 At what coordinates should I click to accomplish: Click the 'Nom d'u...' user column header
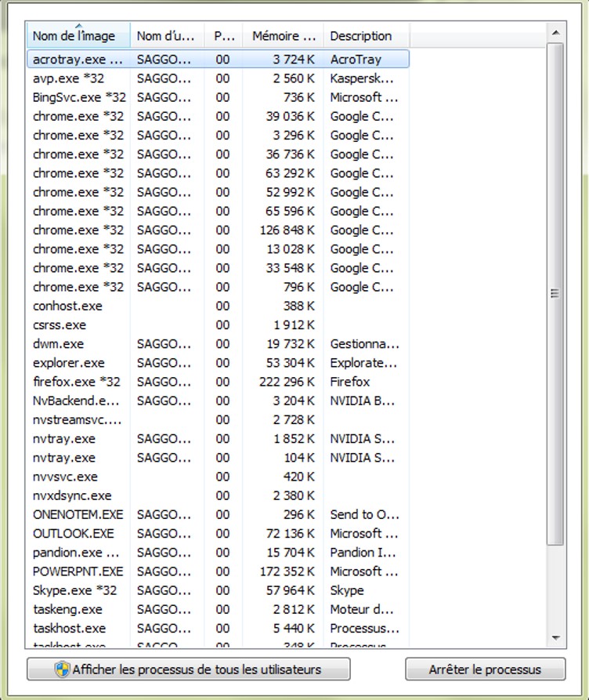[168, 36]
